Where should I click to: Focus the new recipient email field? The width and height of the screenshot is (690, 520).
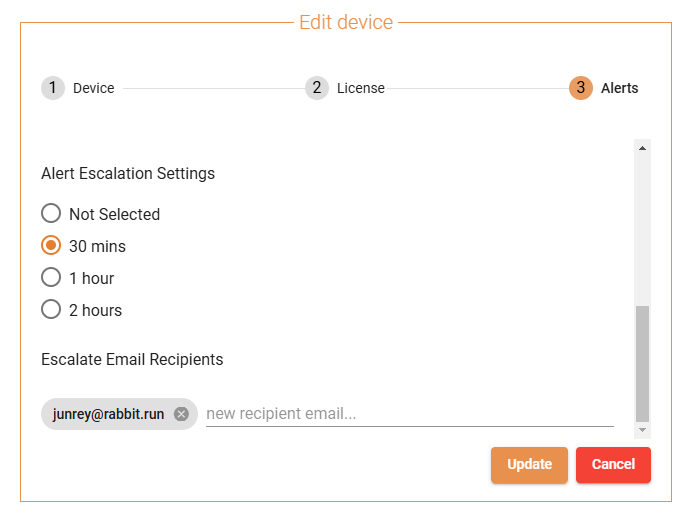tap(409, 414)
